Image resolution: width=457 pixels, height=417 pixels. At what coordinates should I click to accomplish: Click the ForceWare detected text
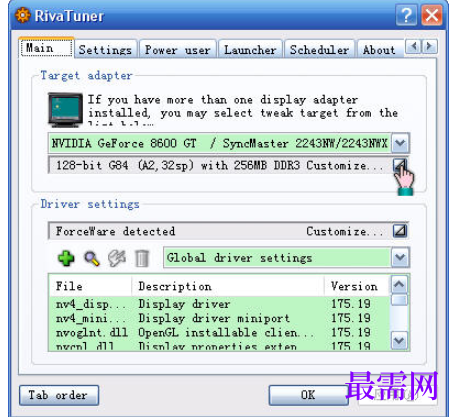pos(115,231)
